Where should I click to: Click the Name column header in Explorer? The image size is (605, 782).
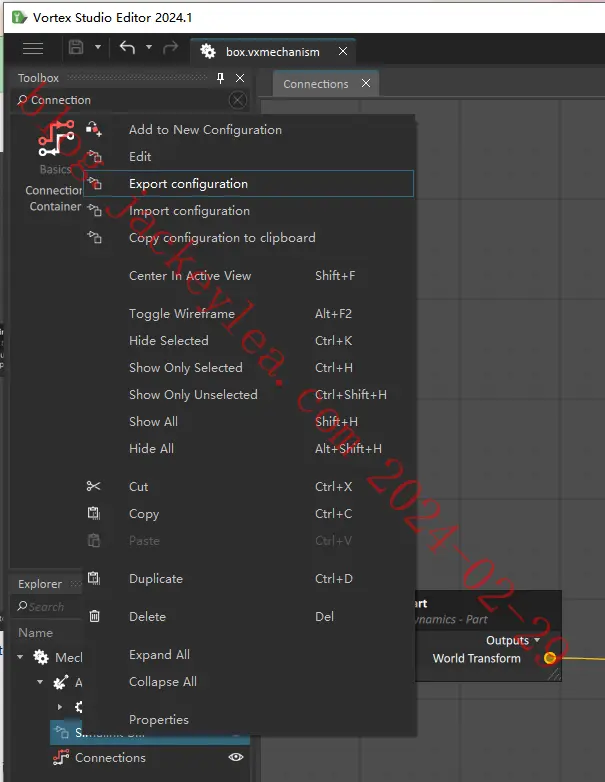pyautogui.click(x=35, y=632)
